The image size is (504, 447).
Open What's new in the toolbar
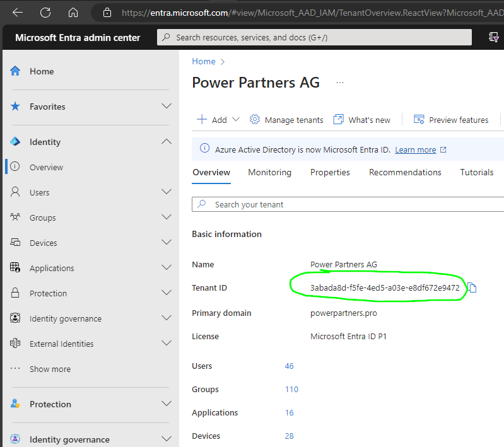pyautogui.click(x=361, y=120)
